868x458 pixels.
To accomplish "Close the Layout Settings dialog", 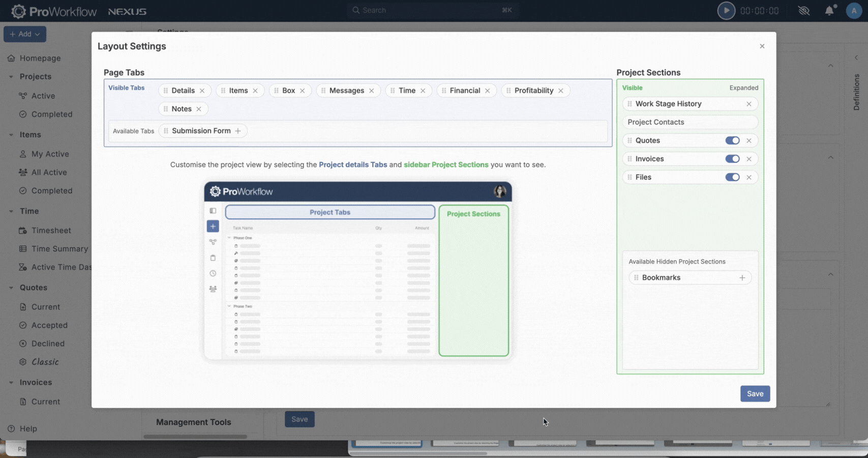I will (x=762, y=46).
